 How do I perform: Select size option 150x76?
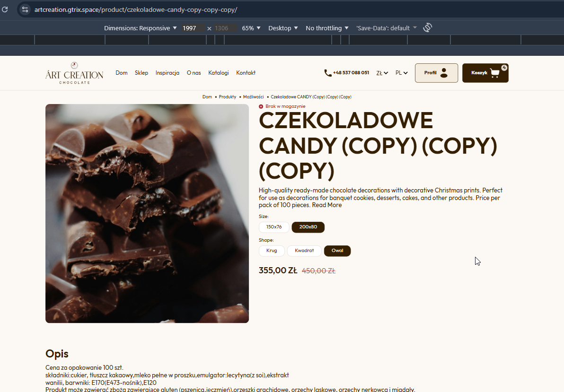pos(274,227)
